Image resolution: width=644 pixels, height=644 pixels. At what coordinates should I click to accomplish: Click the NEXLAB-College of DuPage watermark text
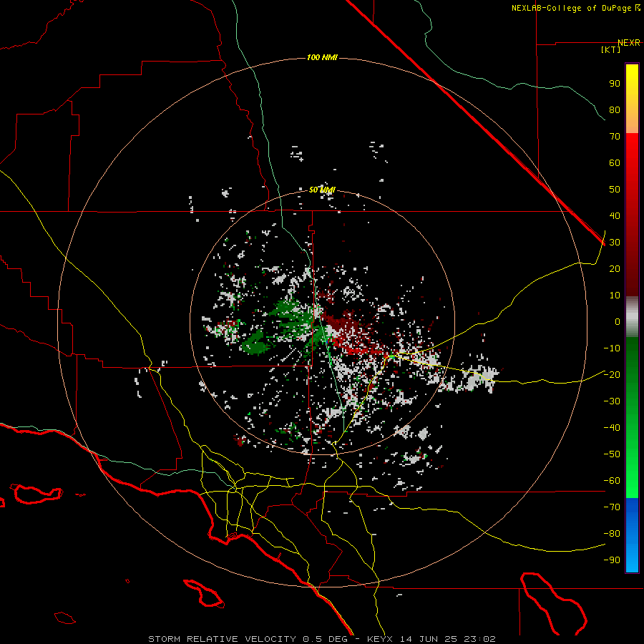coord(575,8)
